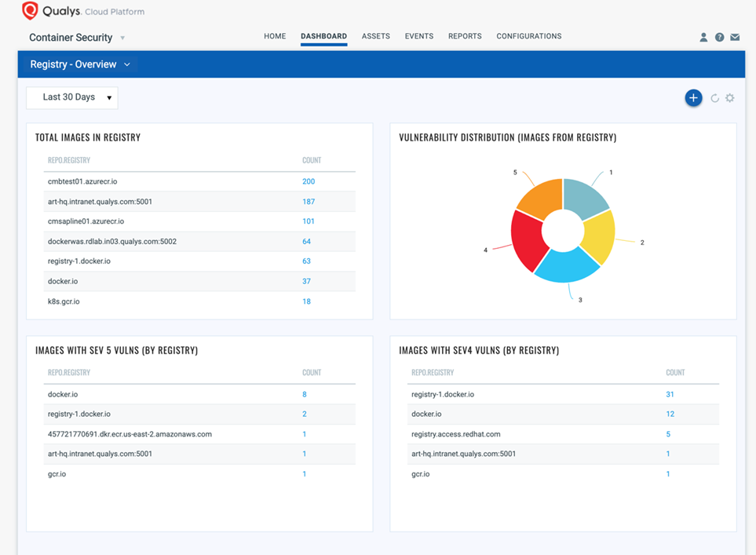Go to the HOME tab
Image resolution: width=756 pixels, height=555 pixels.
click(275, 36)
